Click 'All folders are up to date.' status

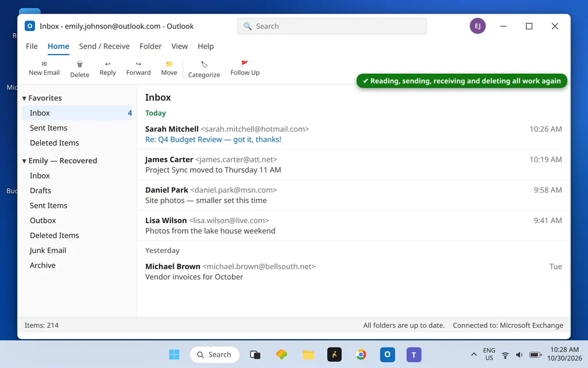404,325
